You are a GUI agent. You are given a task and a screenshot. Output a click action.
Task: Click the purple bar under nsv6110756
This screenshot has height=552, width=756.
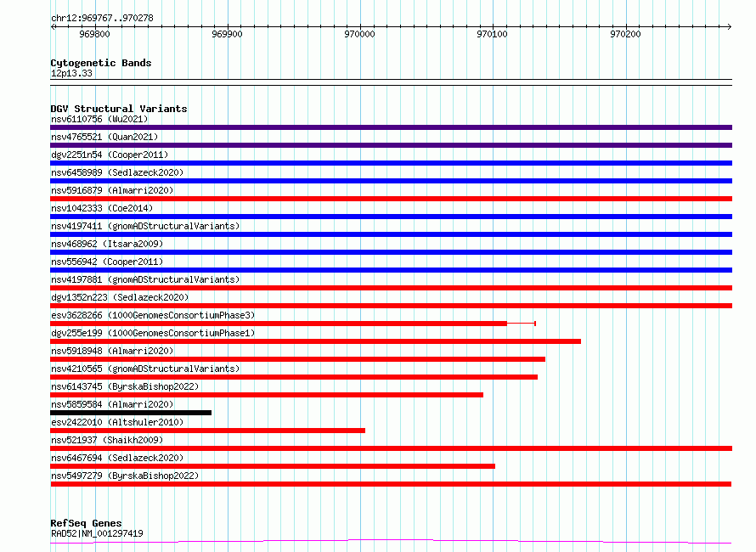[391, 127]
